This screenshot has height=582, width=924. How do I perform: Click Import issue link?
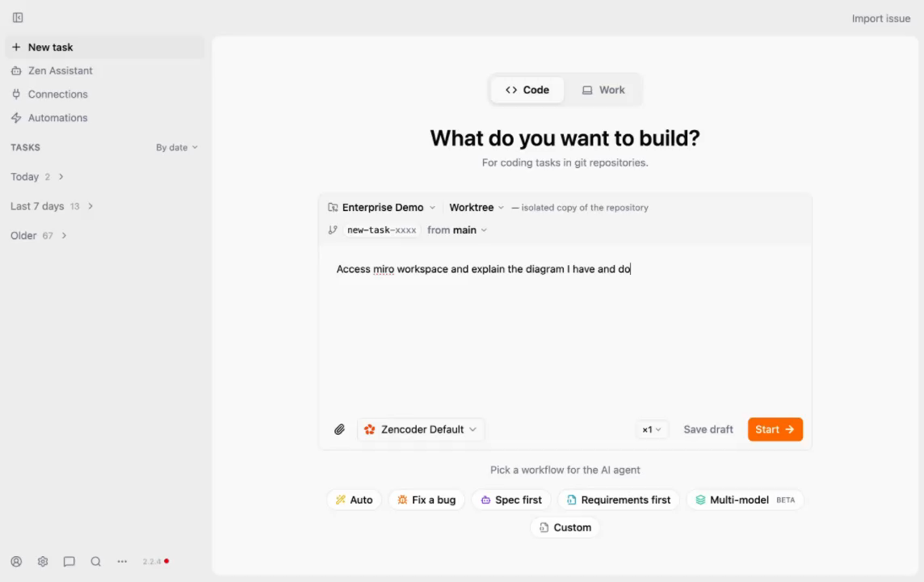click(881, 19)
